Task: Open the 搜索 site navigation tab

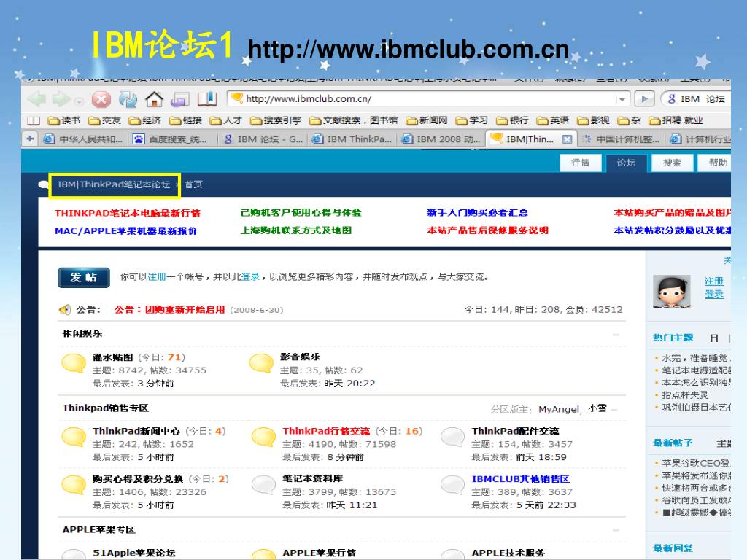Action: pos(672,163)
